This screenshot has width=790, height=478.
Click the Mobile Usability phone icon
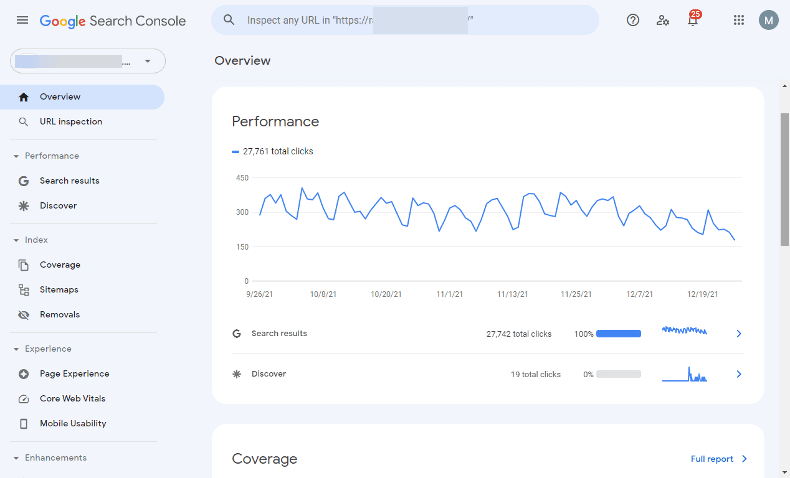tap(23, 424)
